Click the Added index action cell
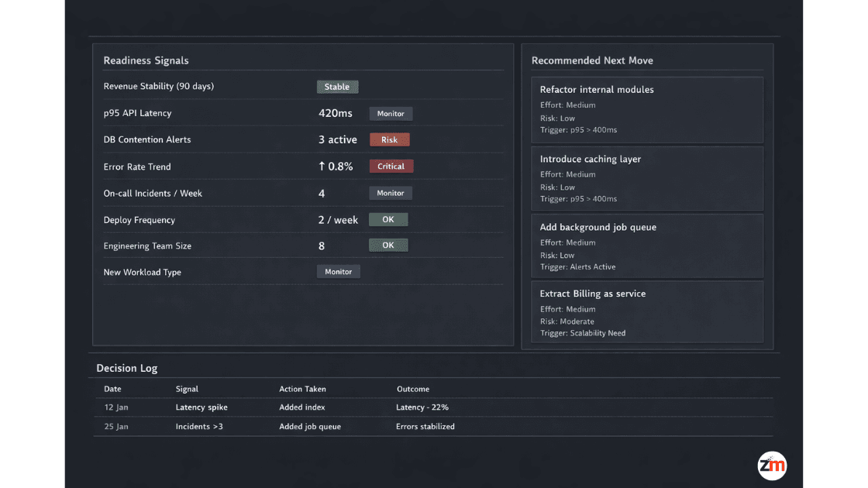Image resolution: width=868 pixels, height=488 pixels. [x=301, y=407]
